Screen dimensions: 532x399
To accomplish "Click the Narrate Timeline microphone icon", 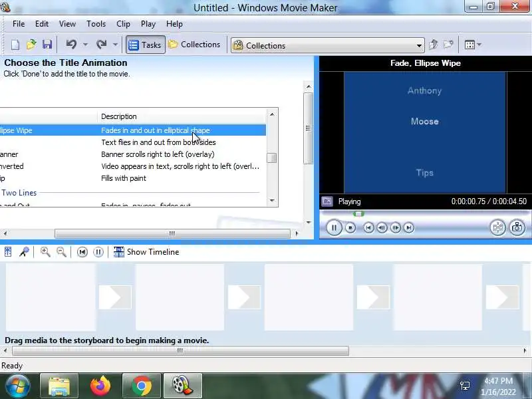I will click(24, 252).
